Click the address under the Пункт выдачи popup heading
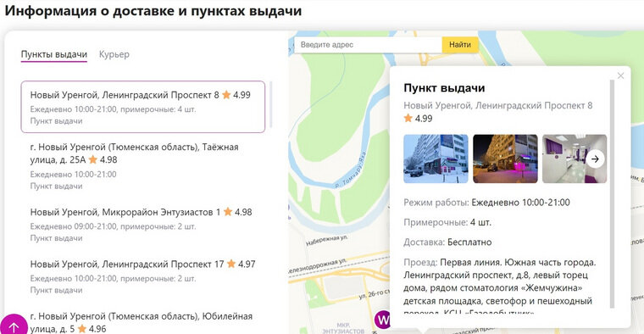This screenshot has height=334, width=644. [497, 106]
